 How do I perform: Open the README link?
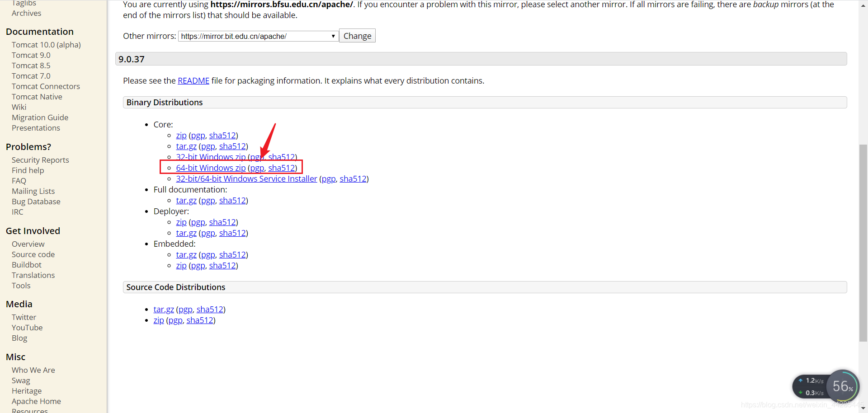point(193,80)
